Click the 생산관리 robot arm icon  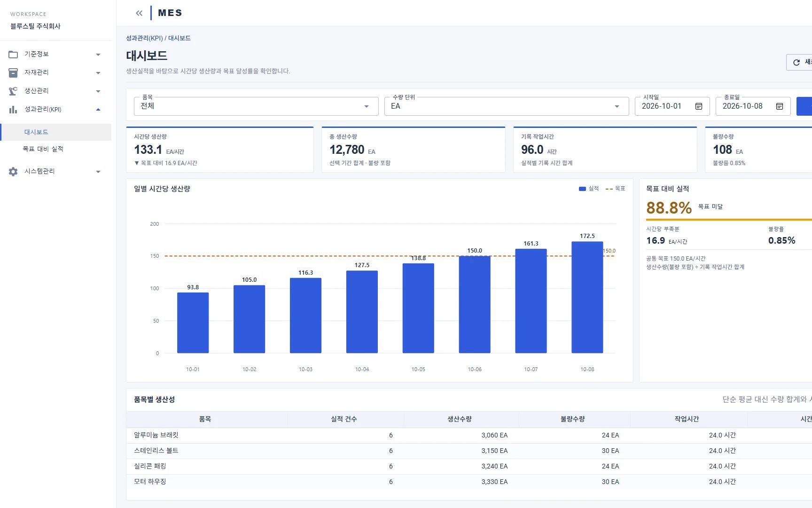click(x=13, y=91)
